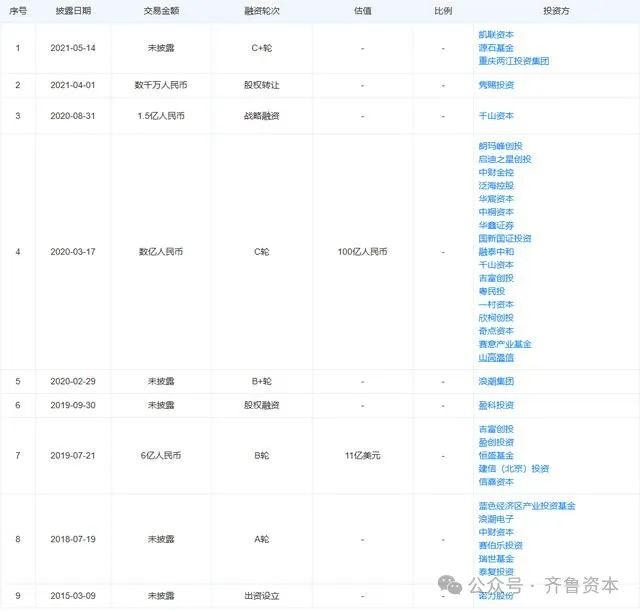Viewport: 640px width, 612px height.
Task: Click the 100亿人民币 valuation cell
Action: pyautogui.click(x=362, y=252)
